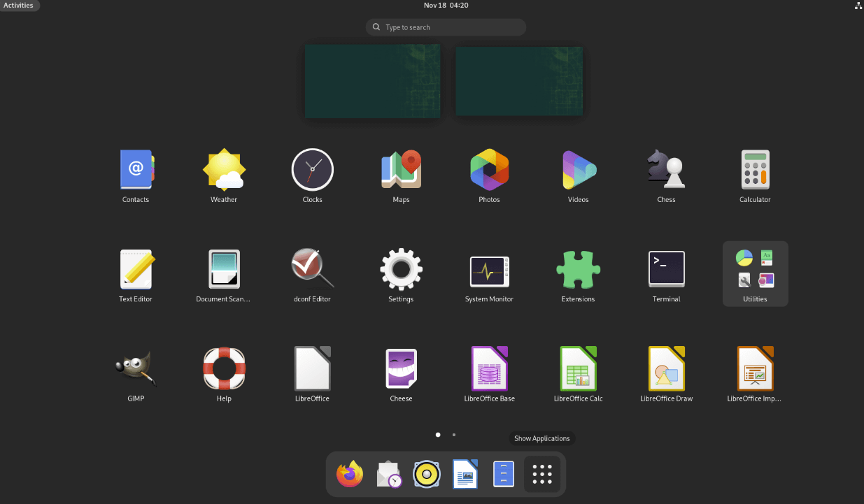
Task: Open Document Scanner
Action: pos(224,269)
